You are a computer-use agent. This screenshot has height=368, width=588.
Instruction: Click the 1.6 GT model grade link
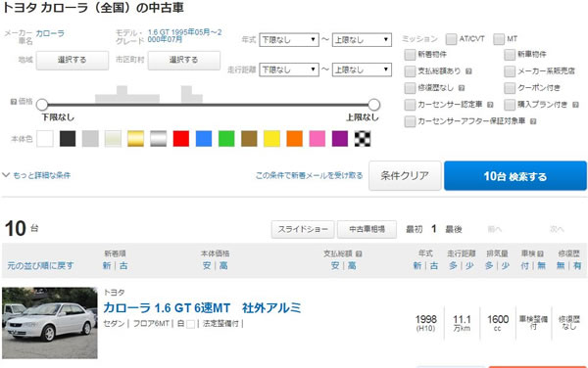[x=184, y=36]
